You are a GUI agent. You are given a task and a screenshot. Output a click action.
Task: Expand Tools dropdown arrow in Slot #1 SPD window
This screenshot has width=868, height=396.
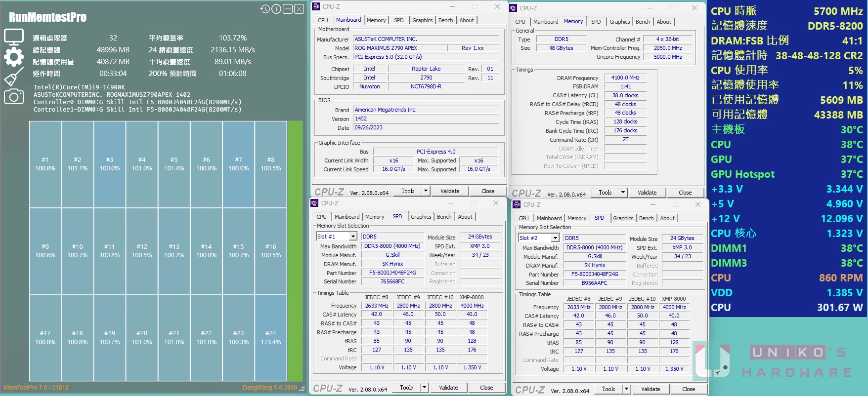424,388
